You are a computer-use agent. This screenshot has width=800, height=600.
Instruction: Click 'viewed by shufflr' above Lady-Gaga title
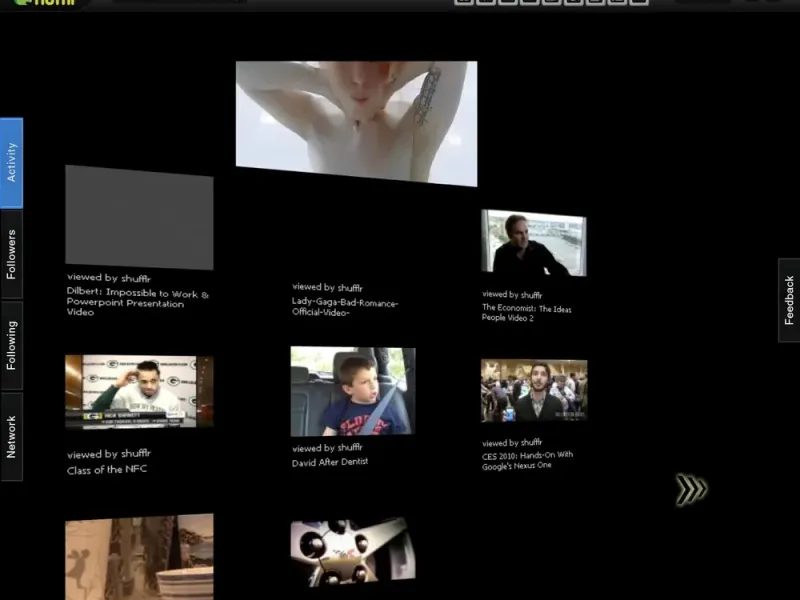click(327, 287)
